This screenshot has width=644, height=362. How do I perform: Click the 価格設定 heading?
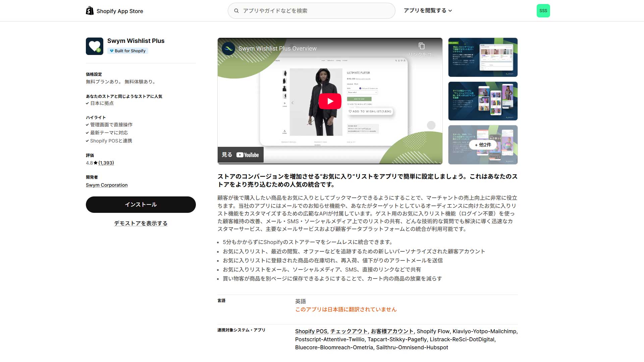94,74
